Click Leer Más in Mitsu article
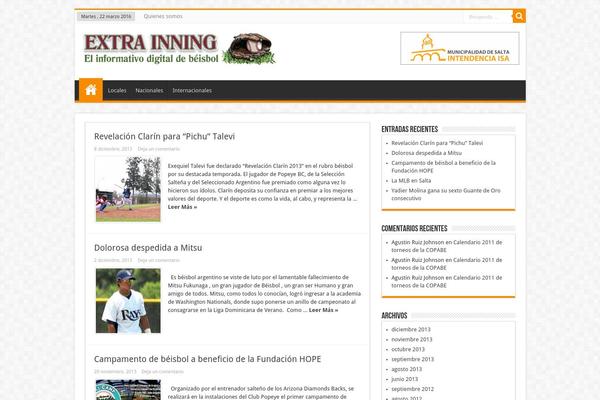This screenshot has height=400, width=600. (323, 310)
